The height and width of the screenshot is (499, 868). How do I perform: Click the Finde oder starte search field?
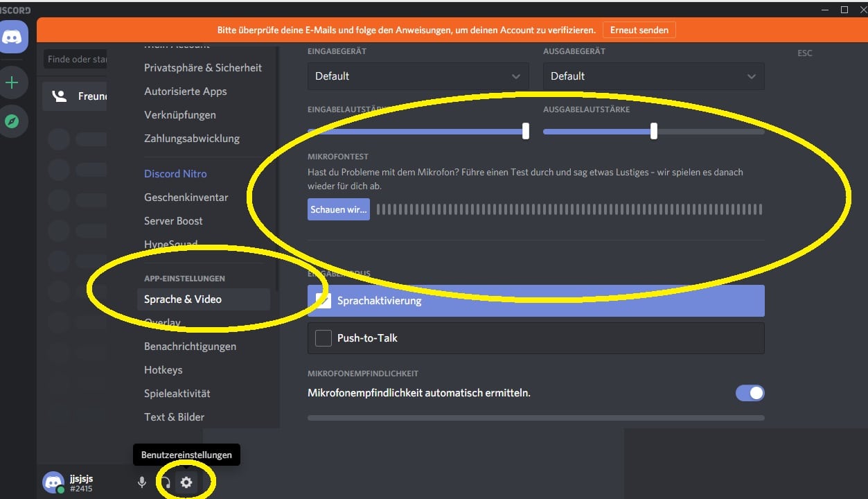[x=76, y=60]
